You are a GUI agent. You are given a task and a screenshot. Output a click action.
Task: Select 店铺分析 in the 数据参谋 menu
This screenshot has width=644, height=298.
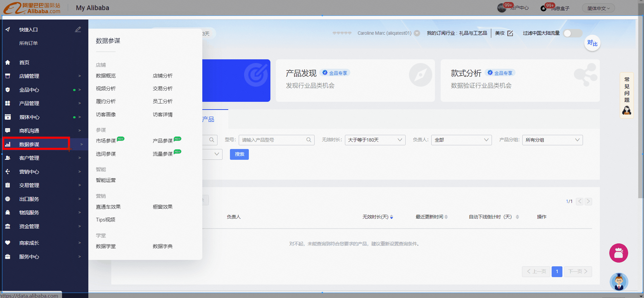point(163,76)
